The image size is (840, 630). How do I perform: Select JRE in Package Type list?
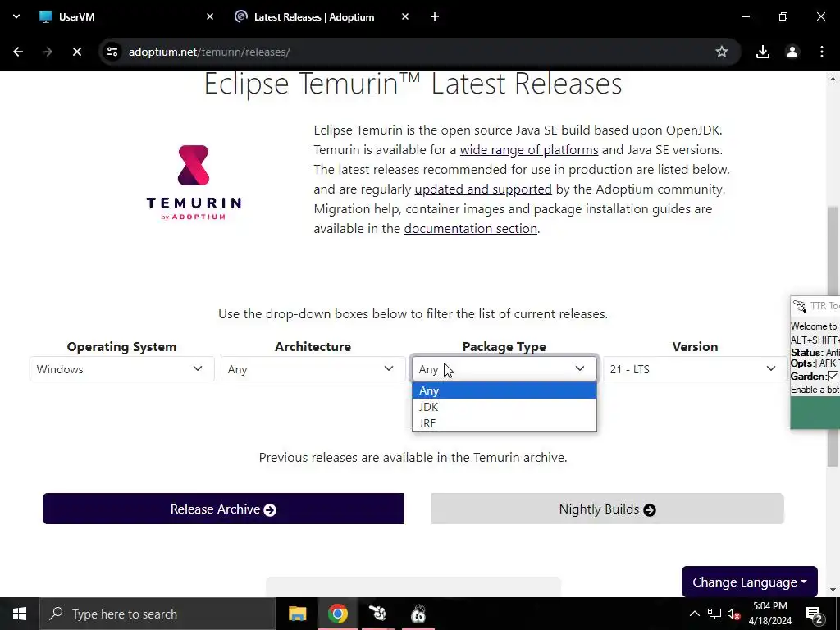pyautogui.click(x=504, y=423)
